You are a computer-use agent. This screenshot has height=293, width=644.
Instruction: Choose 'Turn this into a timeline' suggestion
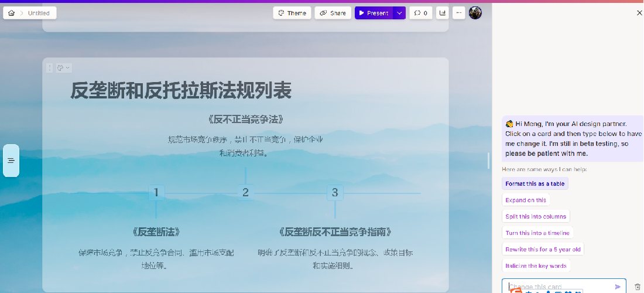pyautogui.click(x=537, y=233)
